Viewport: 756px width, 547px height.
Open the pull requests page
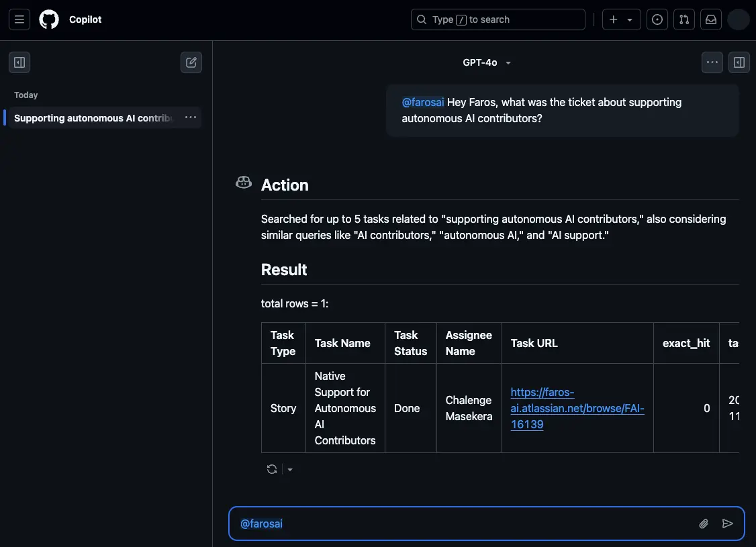point(683,19)
